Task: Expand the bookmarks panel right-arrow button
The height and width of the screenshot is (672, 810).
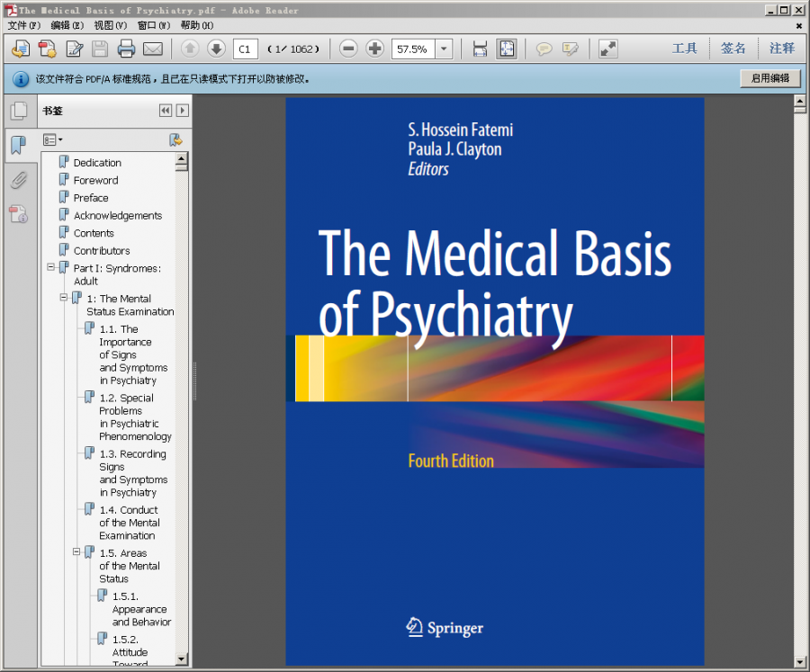Action: [x=183, y=111]
